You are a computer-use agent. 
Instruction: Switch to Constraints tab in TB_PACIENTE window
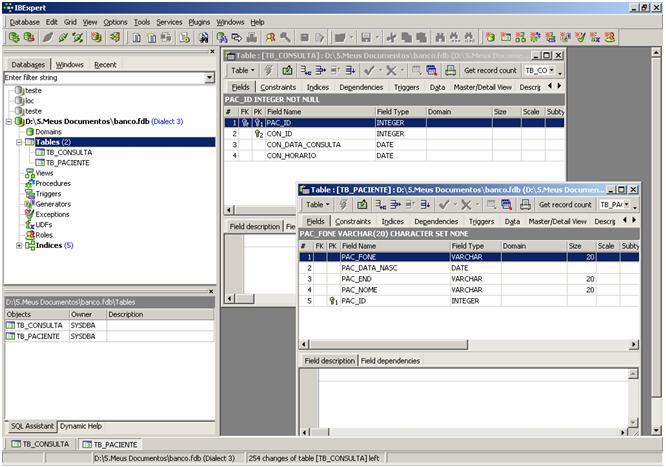(x=353, y=221)
